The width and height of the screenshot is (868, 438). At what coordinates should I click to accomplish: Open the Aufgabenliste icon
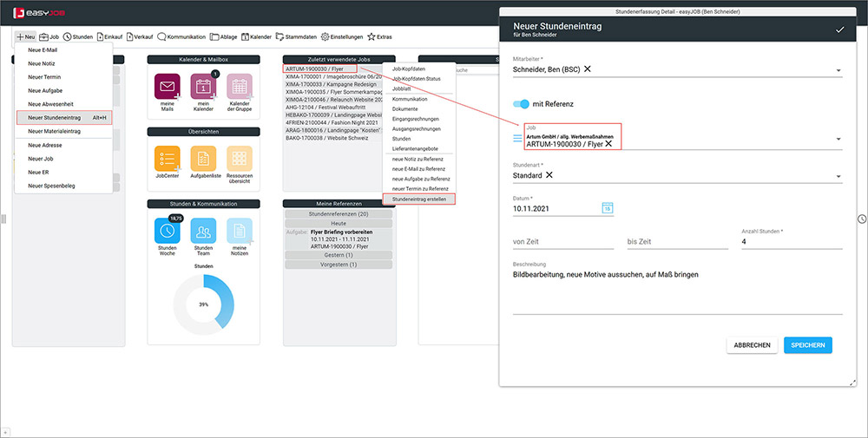(x=203, y=159)
